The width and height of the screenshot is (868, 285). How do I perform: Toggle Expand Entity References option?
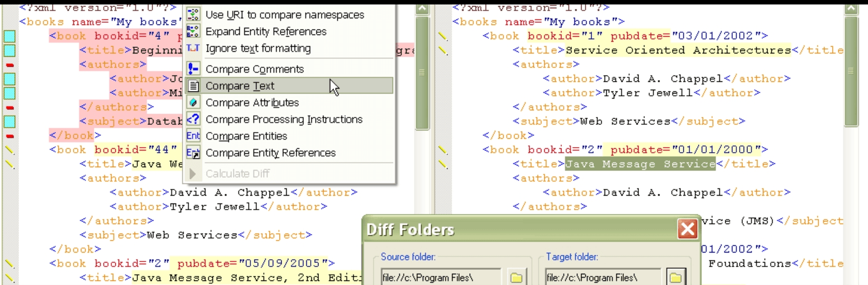(x=266, y=32)
